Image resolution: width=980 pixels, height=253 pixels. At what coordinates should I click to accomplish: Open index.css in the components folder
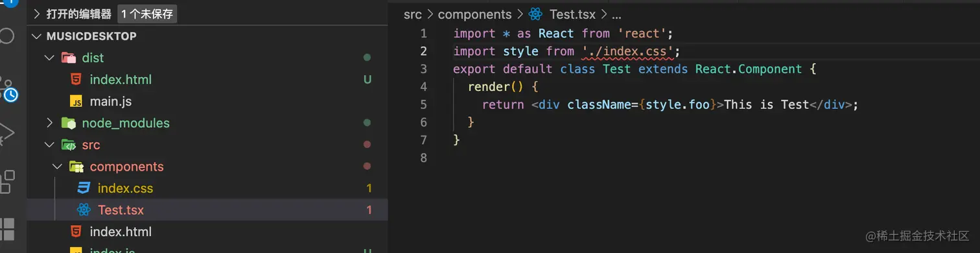tap(125, 189)
